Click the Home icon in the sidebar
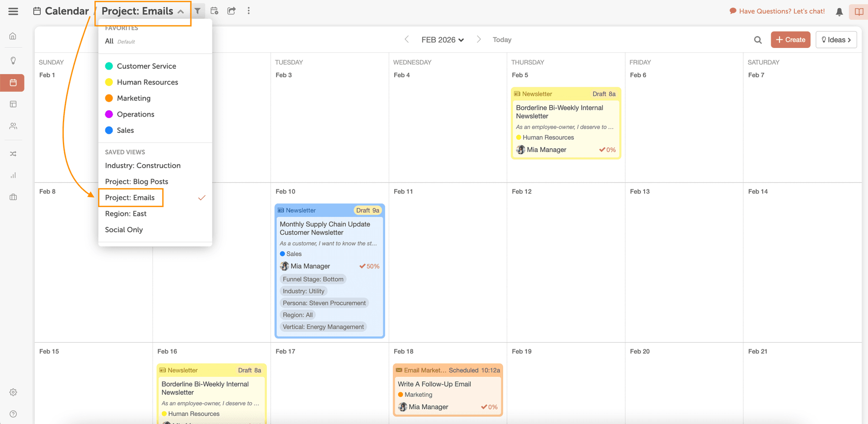Screen dimensions: 868x424 point(13,36)
